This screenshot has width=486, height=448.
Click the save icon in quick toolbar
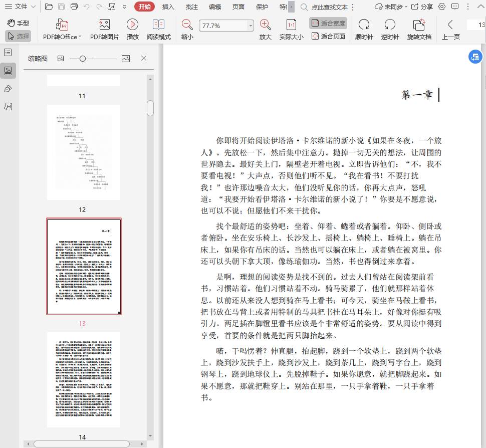pos(61,7)
